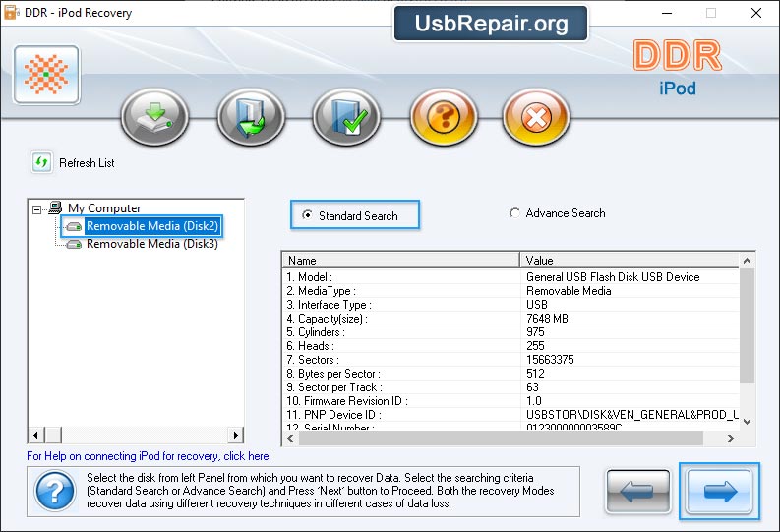The height and width of the screenshot is (532, 780).
Task: Collapse the My Computer tree node
Action: click(x=36, y=209)
